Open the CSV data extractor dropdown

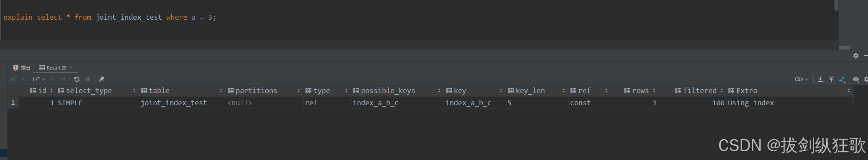pyautogui.click(x=802, y=79)
